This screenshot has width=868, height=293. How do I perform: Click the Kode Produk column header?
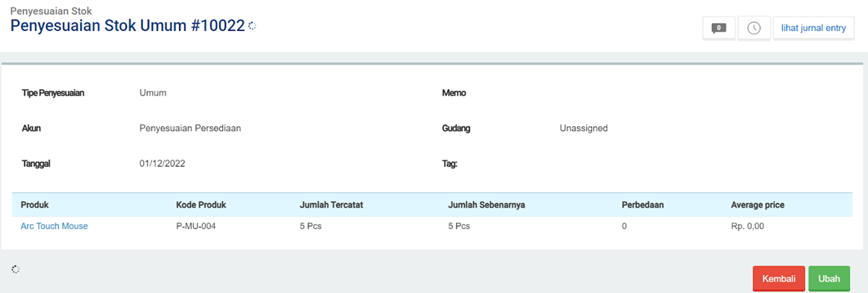coord(201,205)
